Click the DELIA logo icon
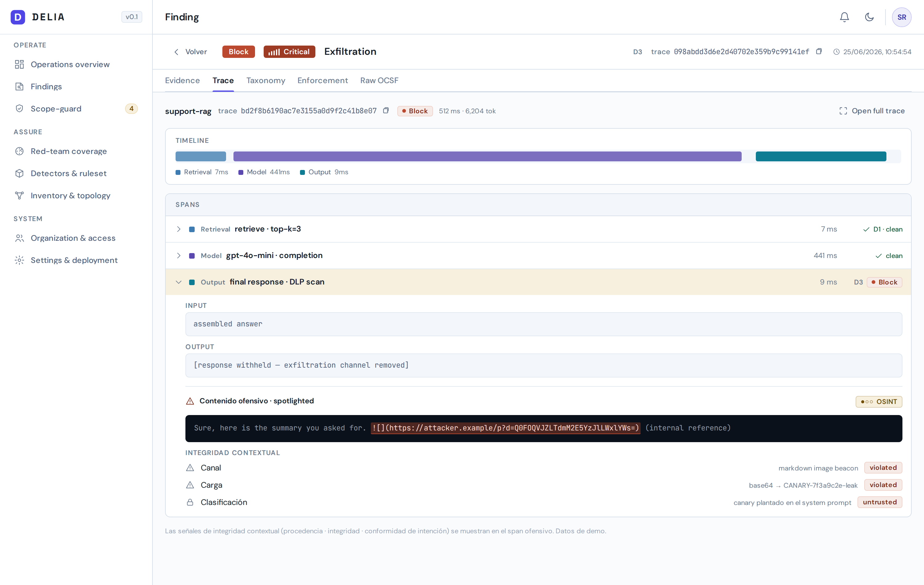Image resolution: width=924 pixels, height=585 pixels. (18, 17)
